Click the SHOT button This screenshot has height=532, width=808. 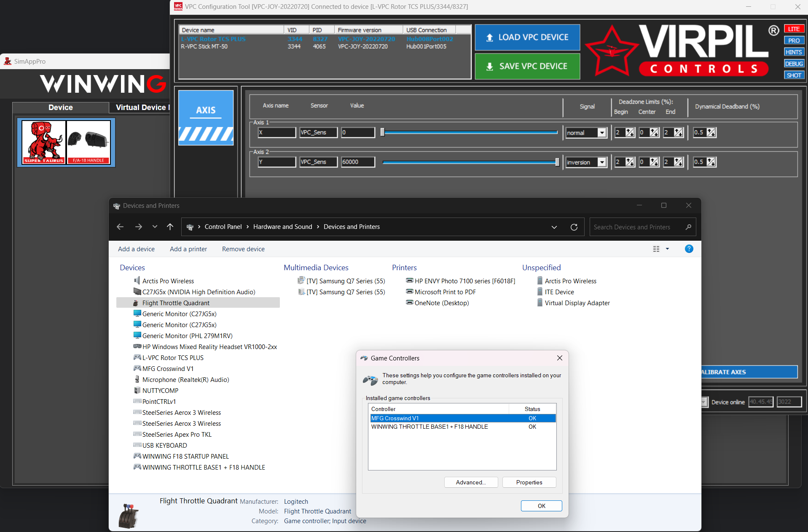pyautogui.click(x=794, y=75)
